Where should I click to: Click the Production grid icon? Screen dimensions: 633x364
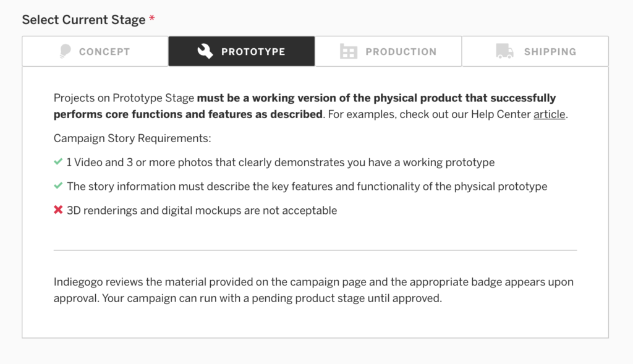coord(349,52)
